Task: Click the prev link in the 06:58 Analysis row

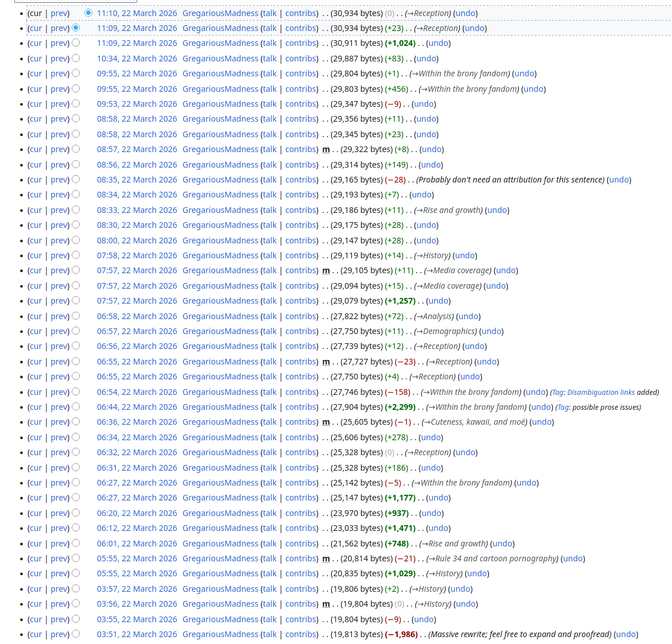Action: [59, 316]
